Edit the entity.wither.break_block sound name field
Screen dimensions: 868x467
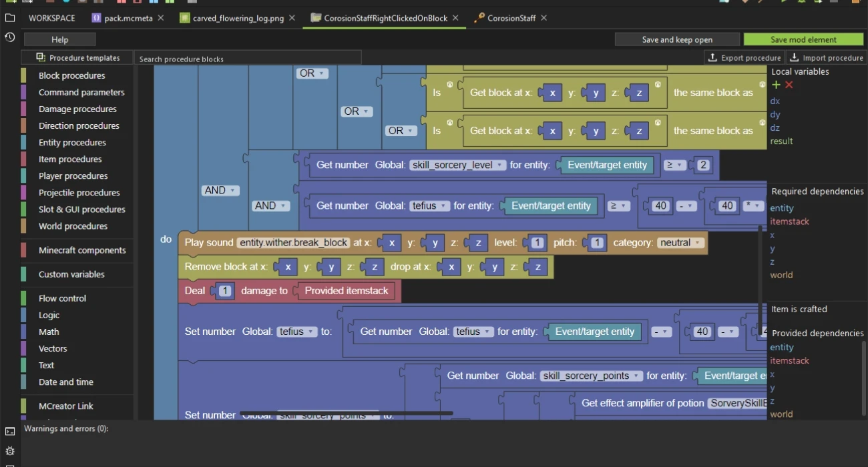click(293, 243)
